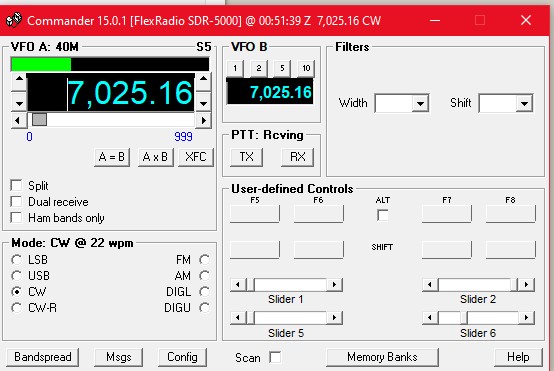Enable the Split checkbox
554x371 pixels.
[x=16, y=186]
